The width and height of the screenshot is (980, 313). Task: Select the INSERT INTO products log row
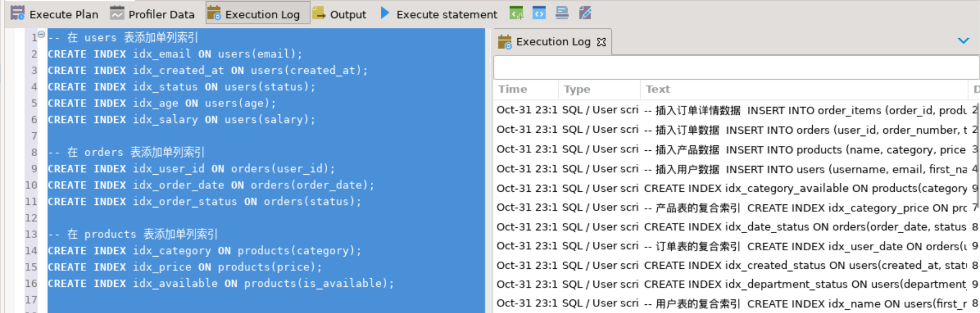coord(736,149)
